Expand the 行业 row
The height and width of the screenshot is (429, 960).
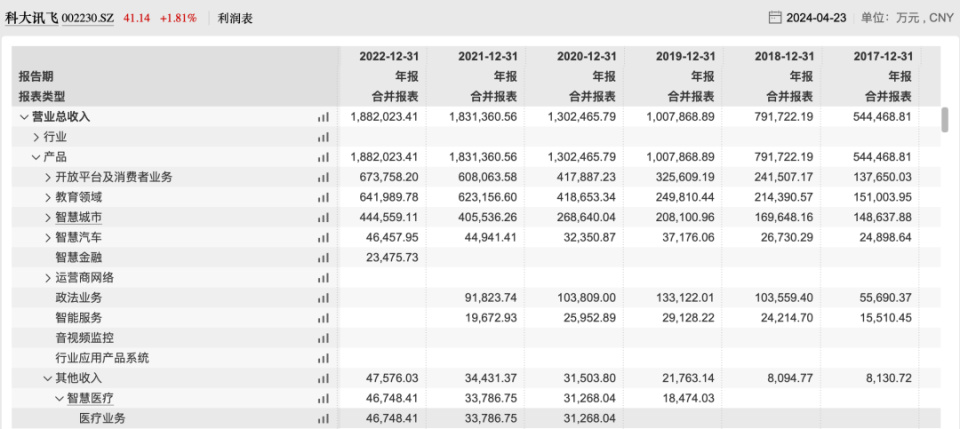(x=36, y=137)
